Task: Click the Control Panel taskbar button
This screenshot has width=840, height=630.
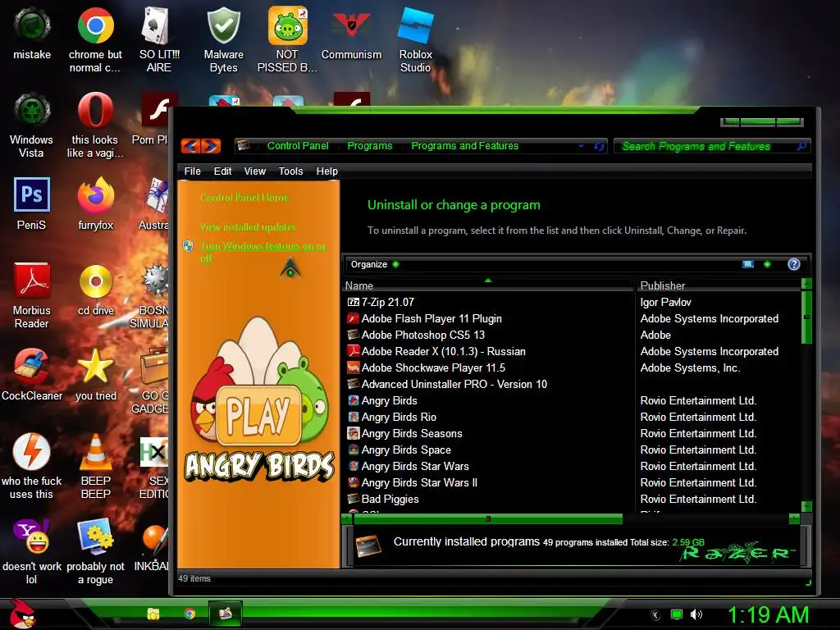Action: tap(226, 614)
